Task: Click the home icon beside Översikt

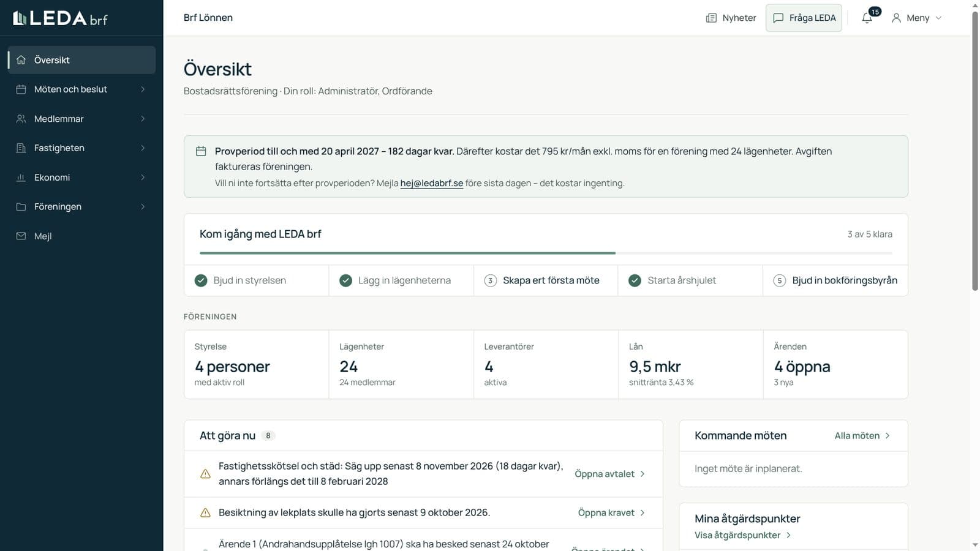Action: 21,60
